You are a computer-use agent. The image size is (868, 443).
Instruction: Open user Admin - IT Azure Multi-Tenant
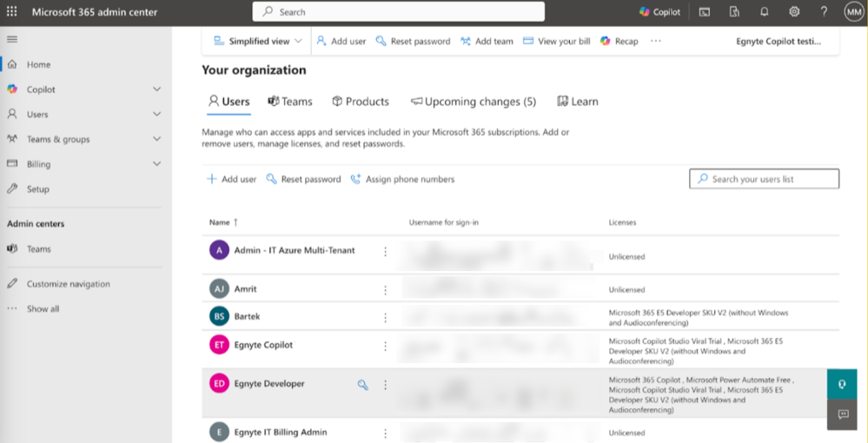(x=295, y=250)
